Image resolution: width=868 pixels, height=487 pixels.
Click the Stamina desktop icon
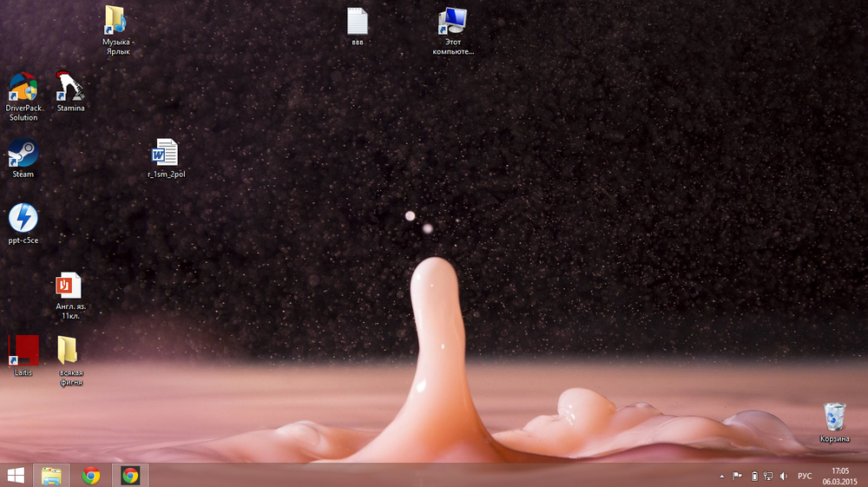70,87
